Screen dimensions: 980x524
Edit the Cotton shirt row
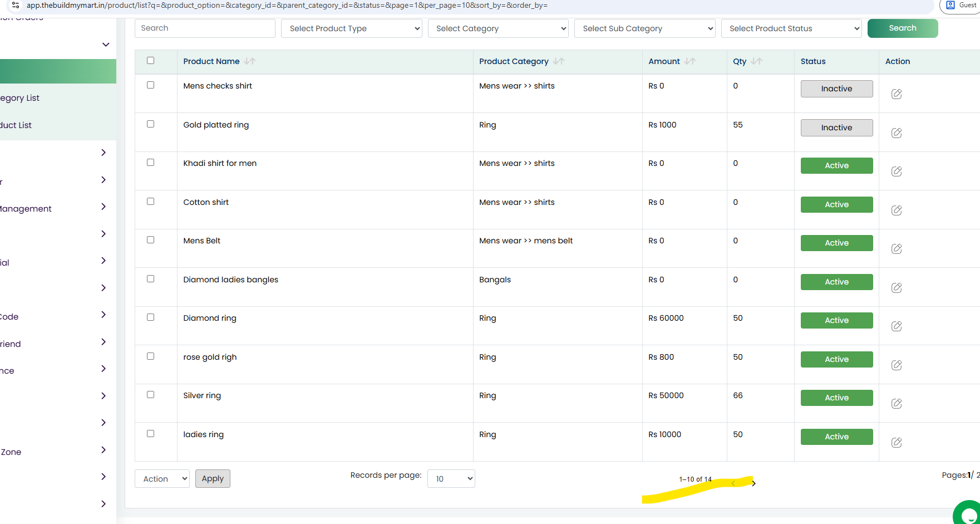897,210
